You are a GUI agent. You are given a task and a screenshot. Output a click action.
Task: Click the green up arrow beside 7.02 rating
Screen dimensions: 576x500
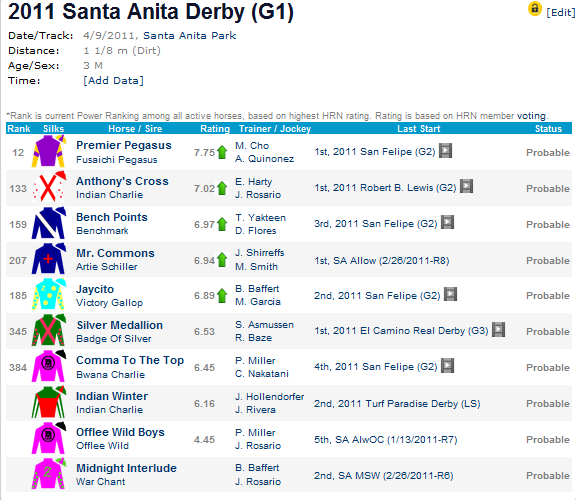[222, 188]
